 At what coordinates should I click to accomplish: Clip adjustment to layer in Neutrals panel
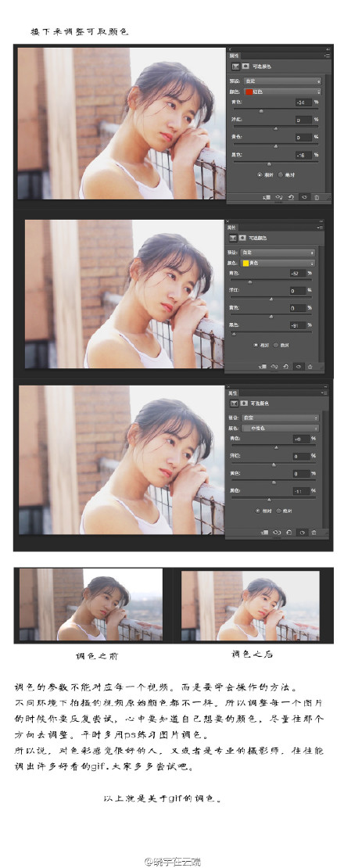[265, 533]
